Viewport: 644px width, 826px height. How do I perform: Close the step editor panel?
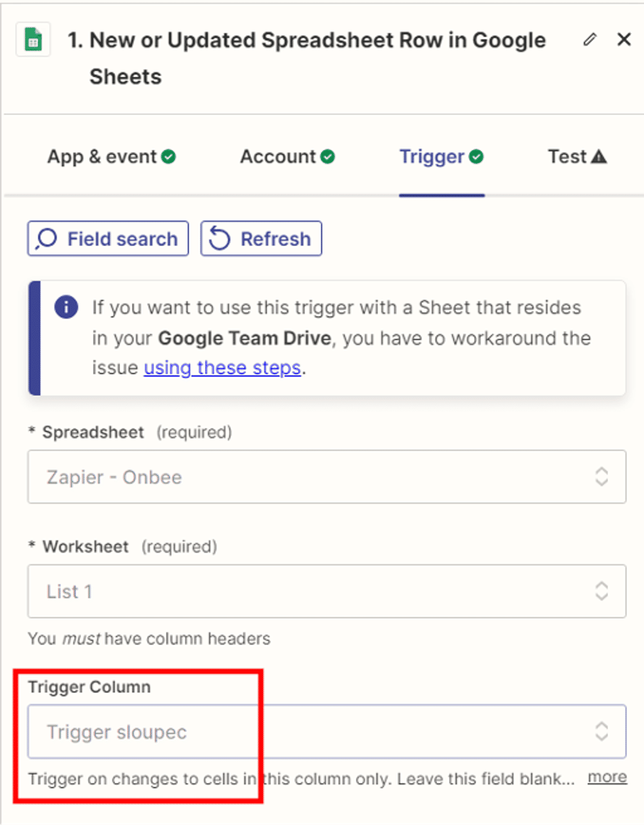[624, 39]
